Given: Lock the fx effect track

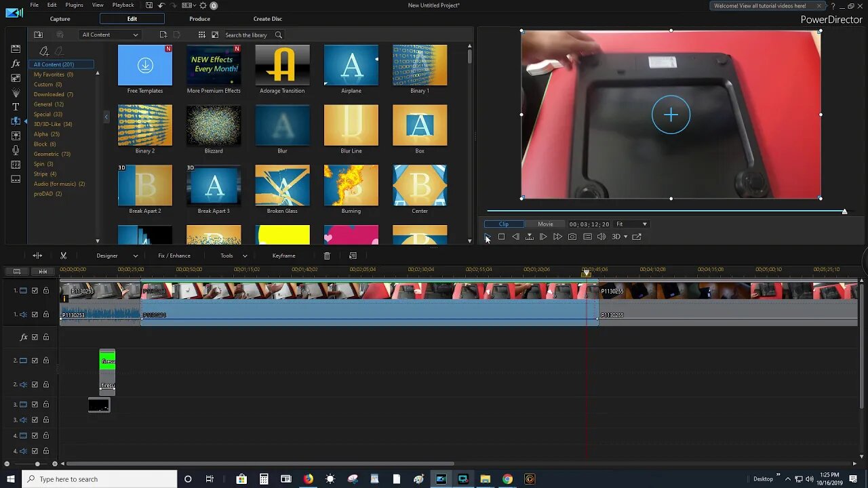Looking at the screenshot, I should tap(46, 337).
